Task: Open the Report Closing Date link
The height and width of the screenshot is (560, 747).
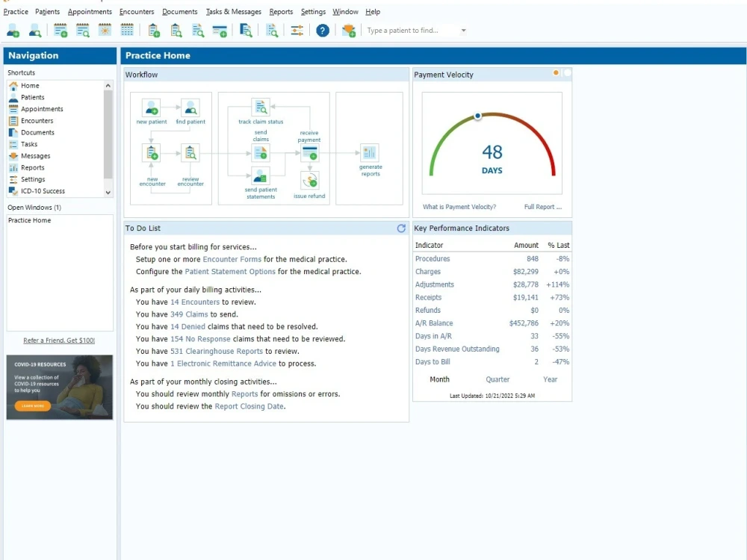Action: (249, 407)
